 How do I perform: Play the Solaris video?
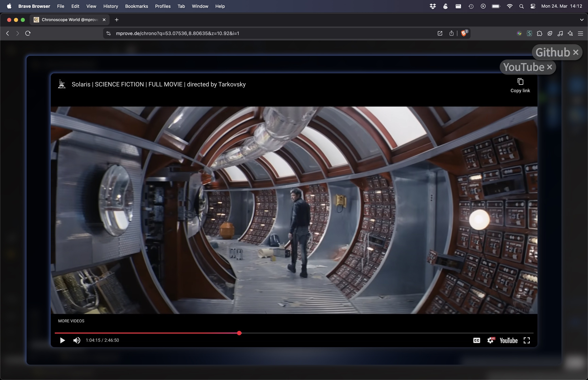point(62,341)
